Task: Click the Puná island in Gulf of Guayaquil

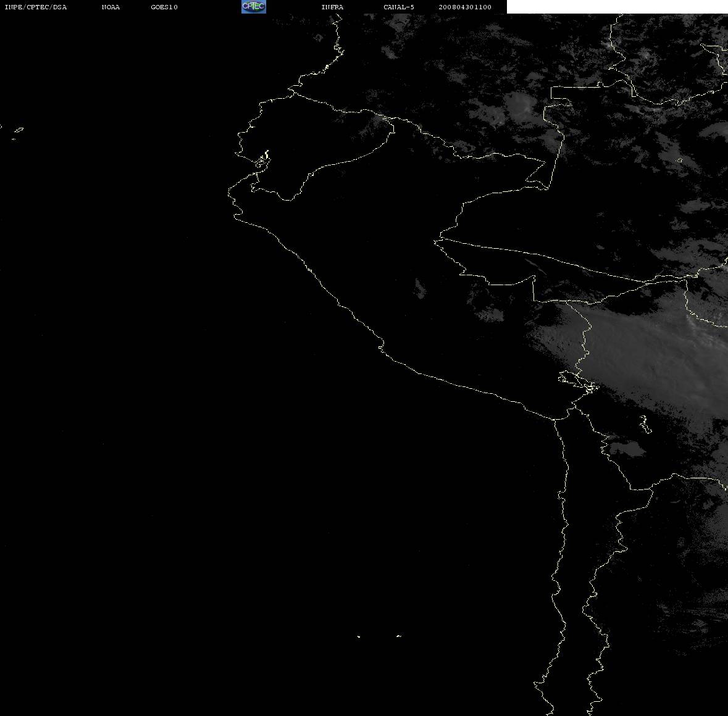Action: (262, 160)
